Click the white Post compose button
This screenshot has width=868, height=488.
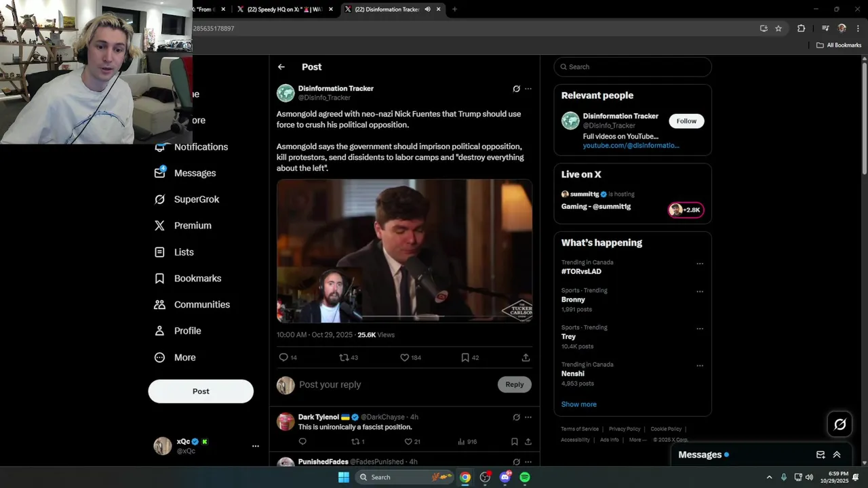201,391
